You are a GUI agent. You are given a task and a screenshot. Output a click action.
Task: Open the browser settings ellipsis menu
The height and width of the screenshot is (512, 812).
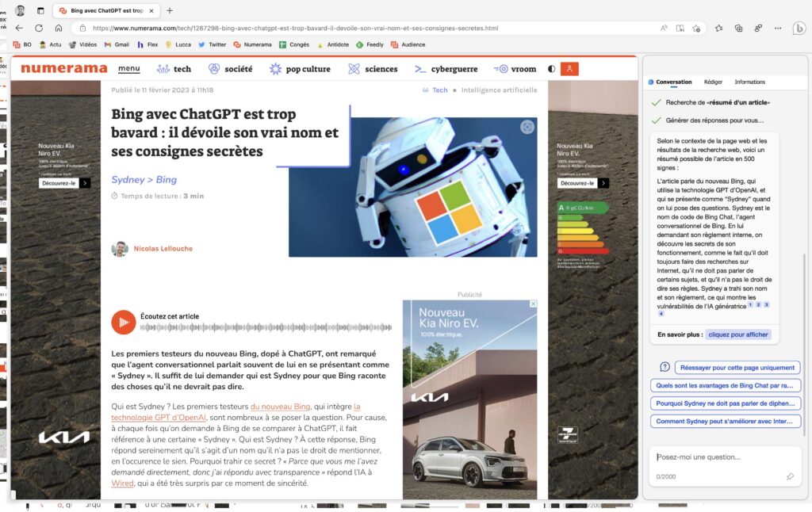(778, 28)
